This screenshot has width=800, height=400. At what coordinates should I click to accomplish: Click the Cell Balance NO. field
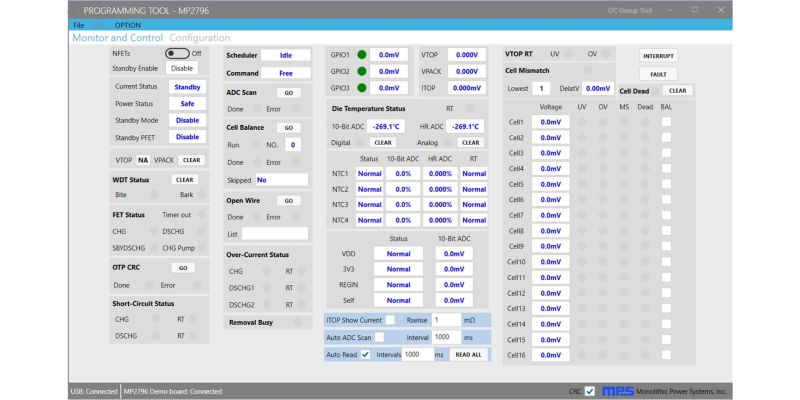(293, 145)
